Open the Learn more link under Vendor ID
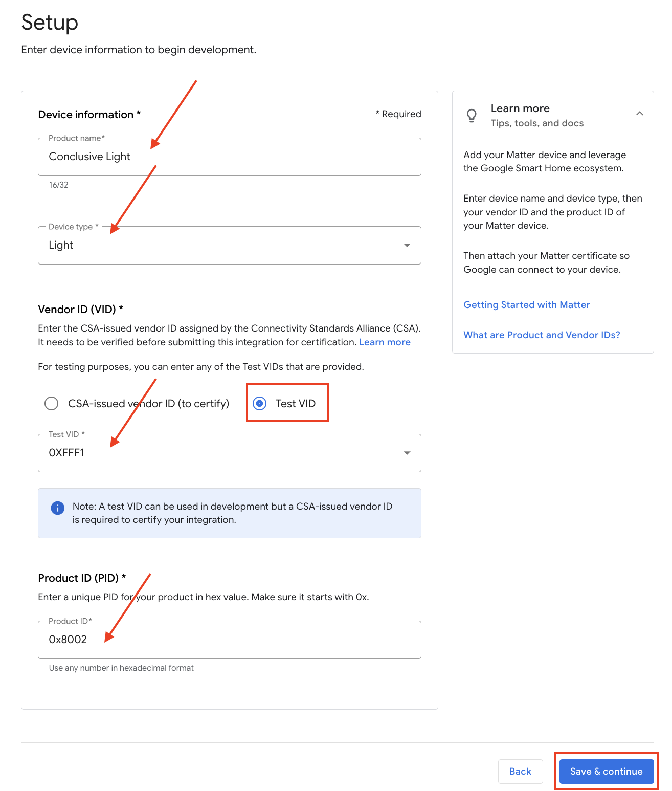The image size is (672, 791). pyautogui.click(x=385, y=342)
